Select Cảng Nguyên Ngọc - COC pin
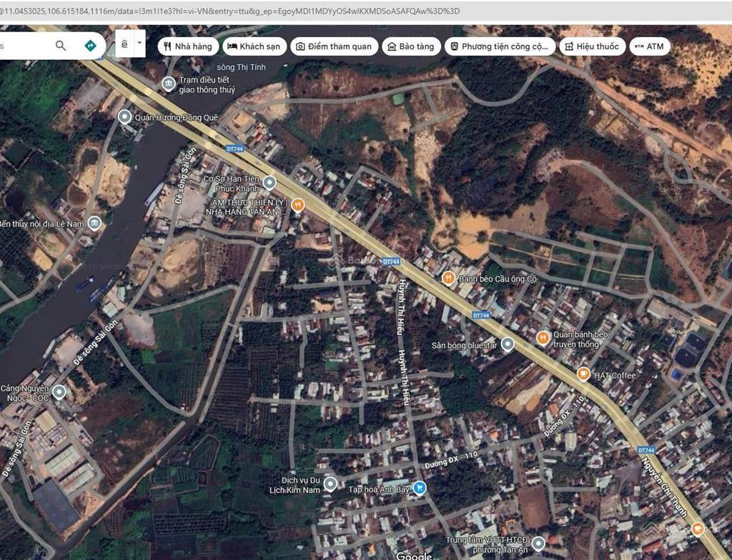This screenshot has width=732, height=560. 59,392
